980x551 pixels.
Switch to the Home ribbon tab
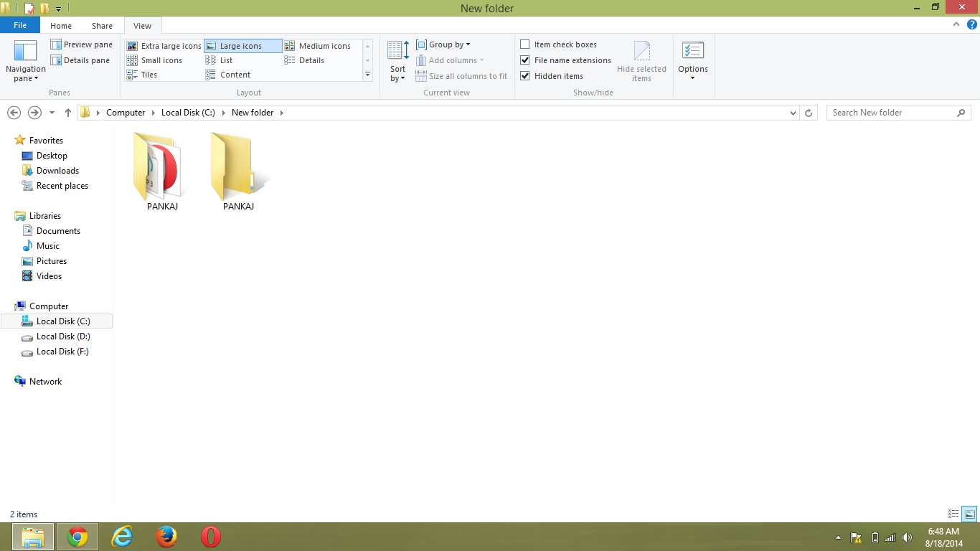(60, 25)
